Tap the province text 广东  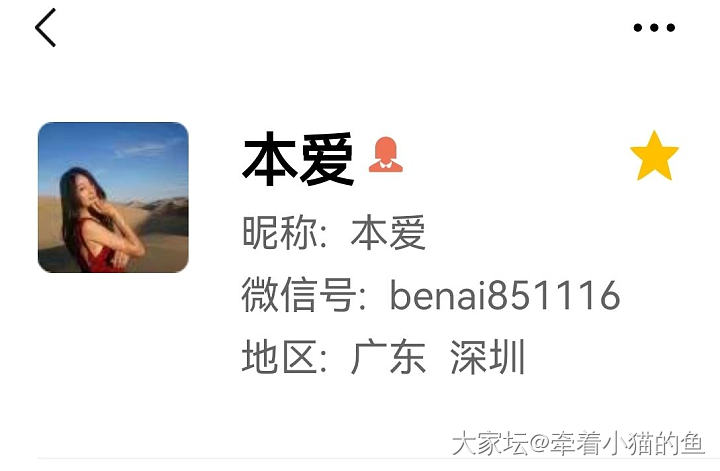click(x=388, y=357)
